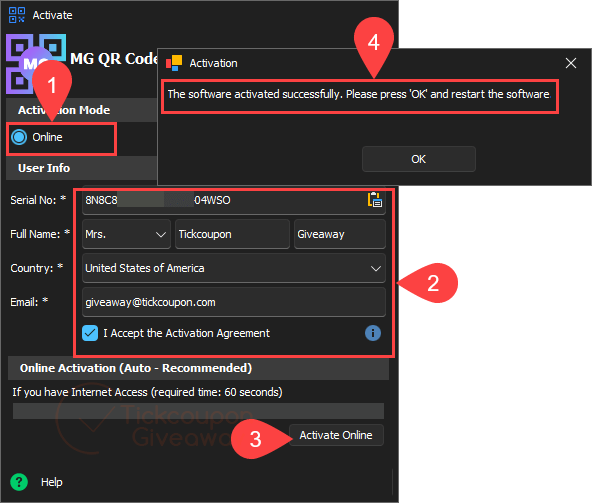Click the 'software activated successfully' message text
This screenshot has width=592, height=503.
click(x=359, y=94)
